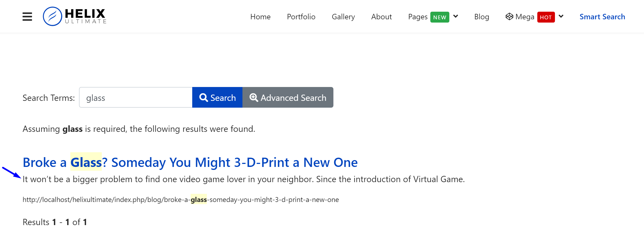Screen dimensions: 644x252
Task: Focus the Search Terms input field
Action: (x=136, y=98)
